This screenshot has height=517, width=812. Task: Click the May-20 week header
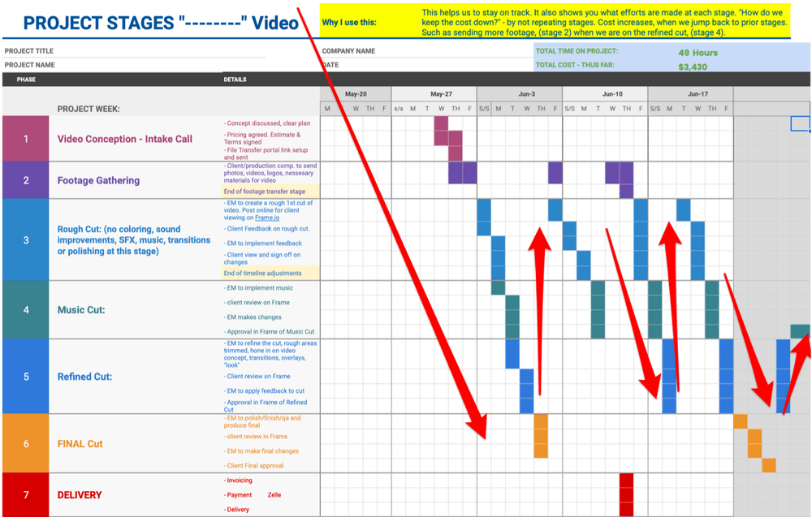[355, 94]
